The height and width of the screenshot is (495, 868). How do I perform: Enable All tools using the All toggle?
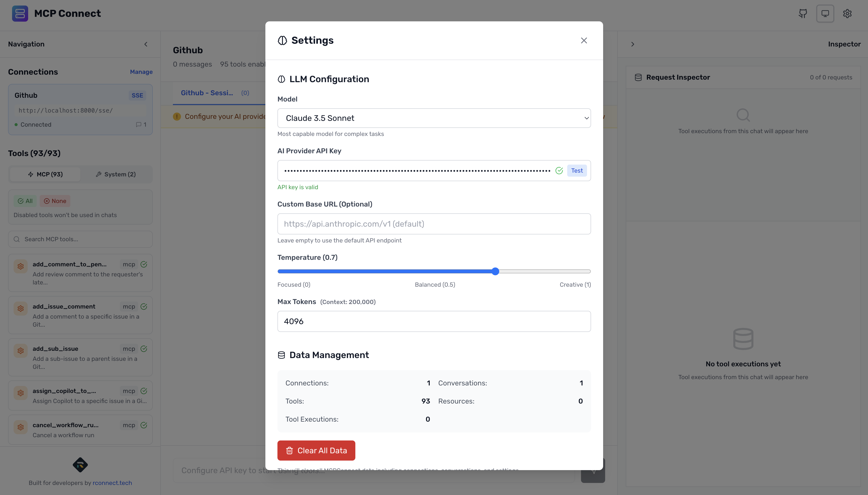pyautogui.click(x=25, y=201)
